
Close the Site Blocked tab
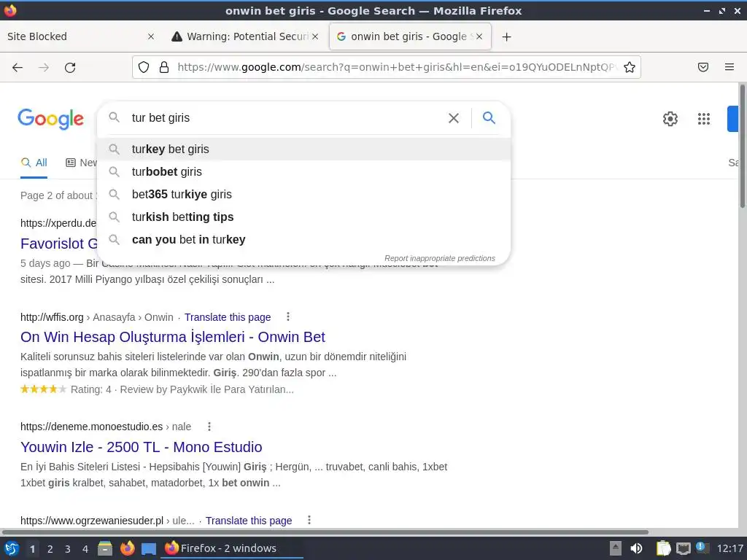point(151,36)
